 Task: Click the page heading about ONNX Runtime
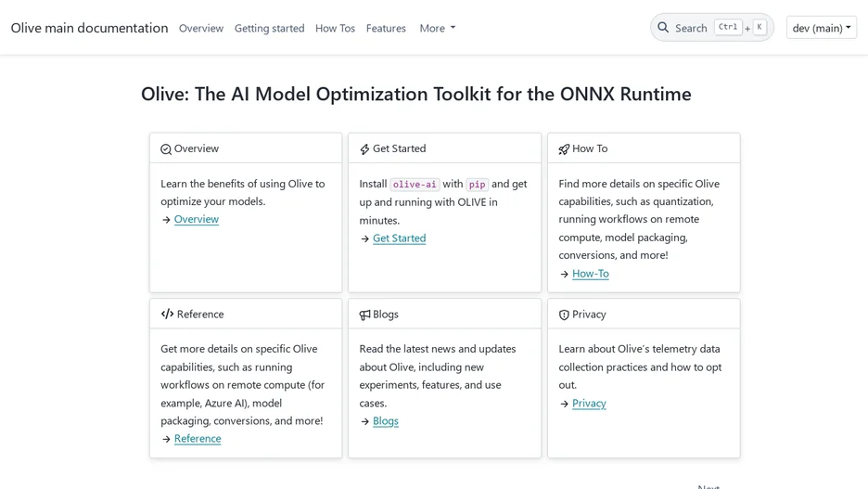coord(415,94)
